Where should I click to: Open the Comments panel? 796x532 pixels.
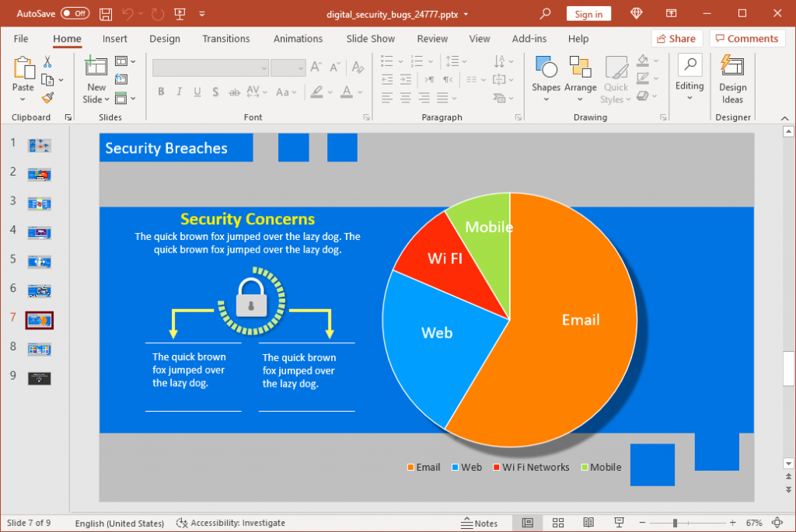[x=747, y=38]
